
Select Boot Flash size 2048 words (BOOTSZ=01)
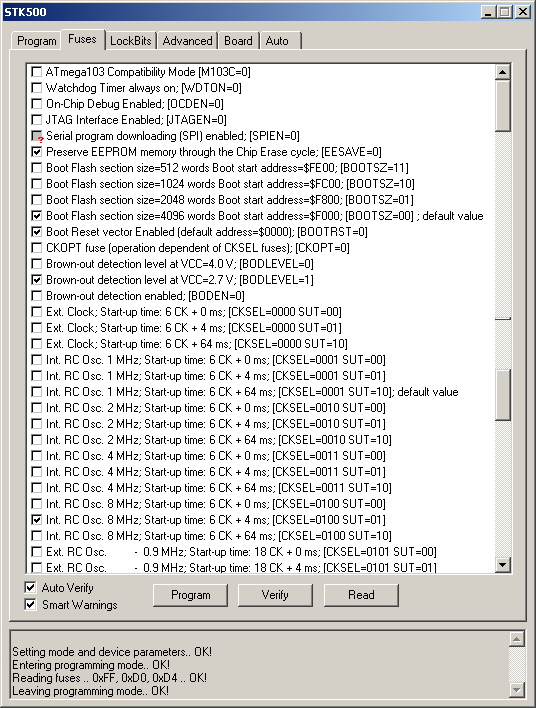coord(36,200)
